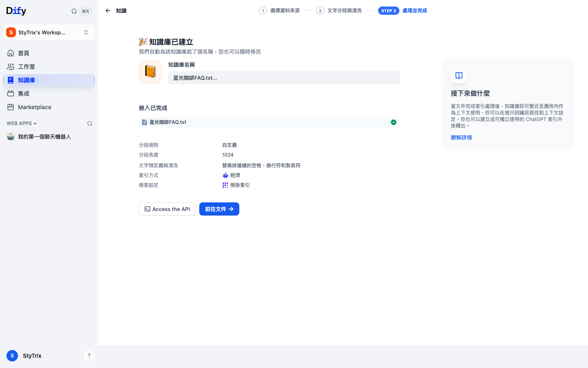Click STEP 3 處理並完成
This screenshot has height=368, width=588.
click(x=403, y=11)
